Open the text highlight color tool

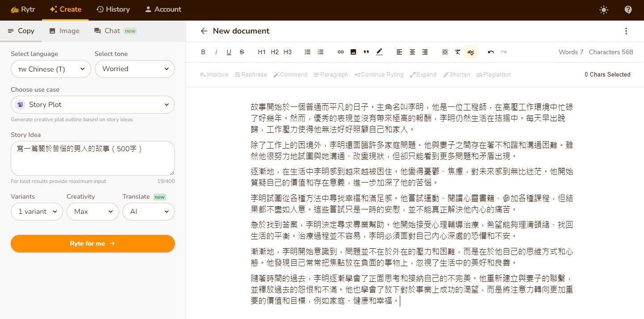click(379, 52)
